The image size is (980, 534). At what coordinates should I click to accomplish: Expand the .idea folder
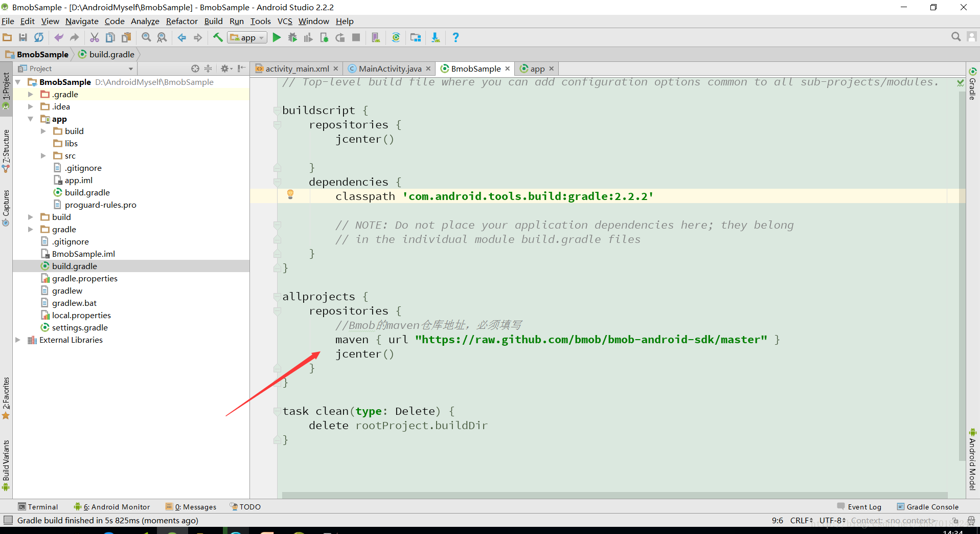30,106
